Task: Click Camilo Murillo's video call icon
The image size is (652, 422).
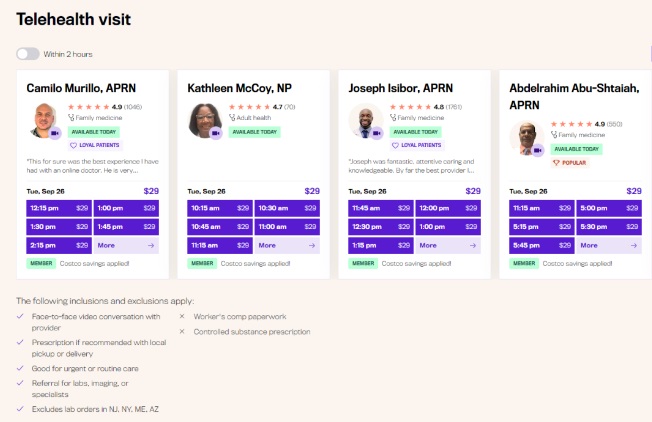Action: tap(55, 132)
